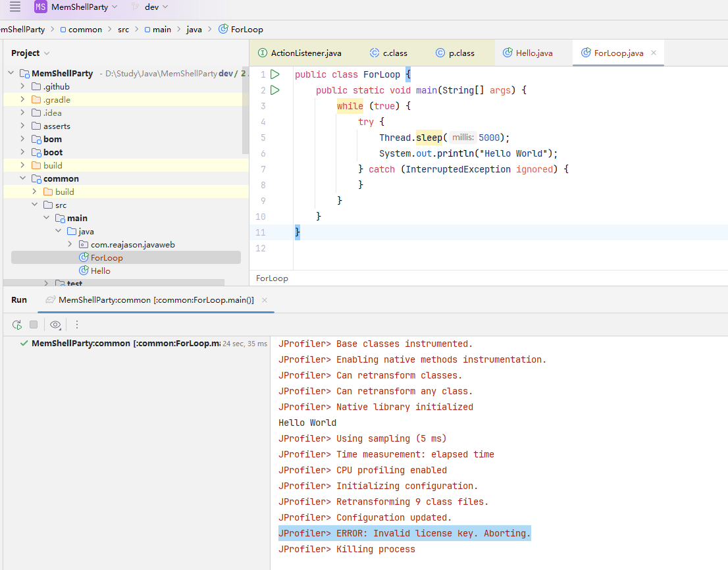Close the MemShellParty:common run tab
This screenshot has height=570, width=728.
pyautogui.click(x=265, y=300)
